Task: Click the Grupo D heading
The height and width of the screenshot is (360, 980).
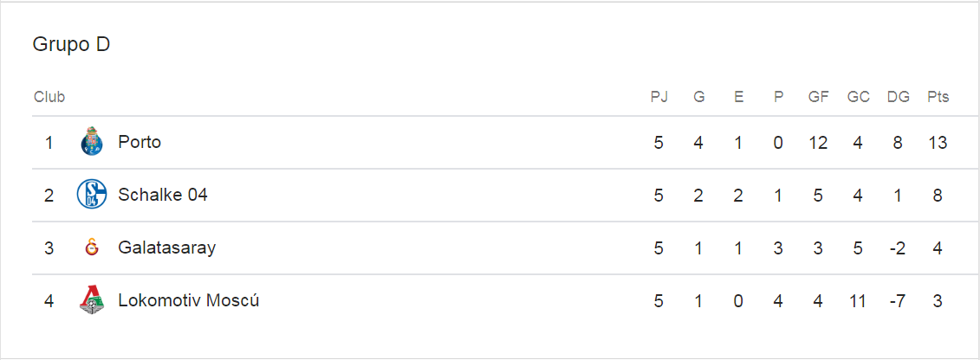Action: (x=71, y=45)
